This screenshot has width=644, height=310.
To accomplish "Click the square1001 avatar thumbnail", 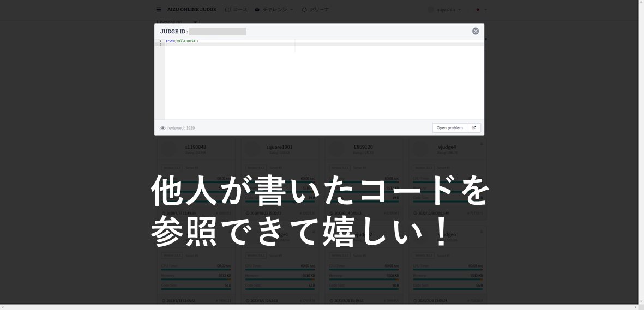I will [x=253, y=149].
